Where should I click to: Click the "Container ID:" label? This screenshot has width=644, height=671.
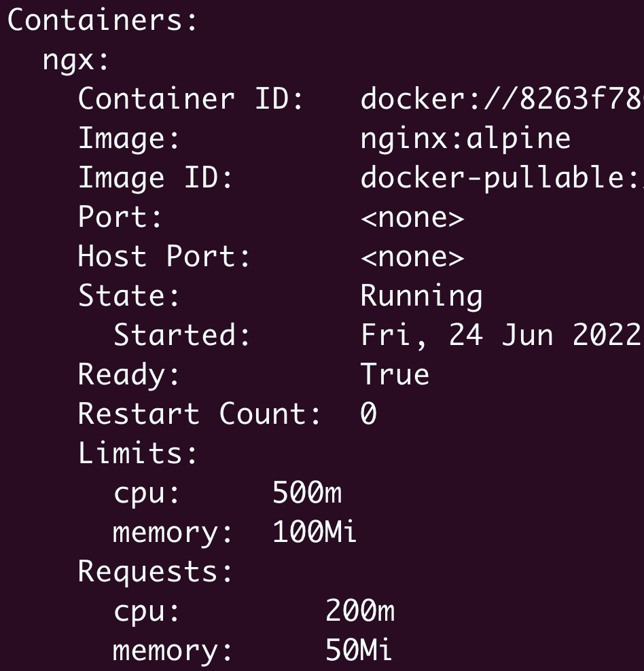(190, 99)
